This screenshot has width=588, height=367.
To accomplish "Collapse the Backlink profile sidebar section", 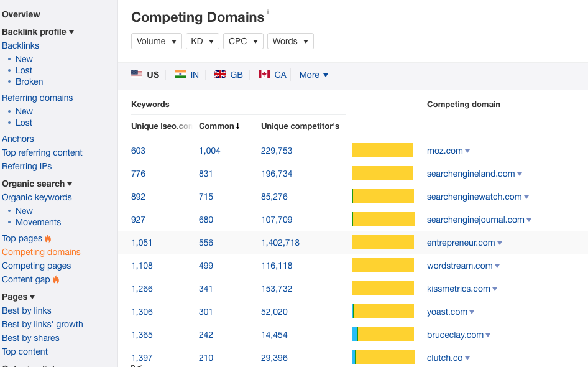I will pyautogui.click(x=71, y=32).
